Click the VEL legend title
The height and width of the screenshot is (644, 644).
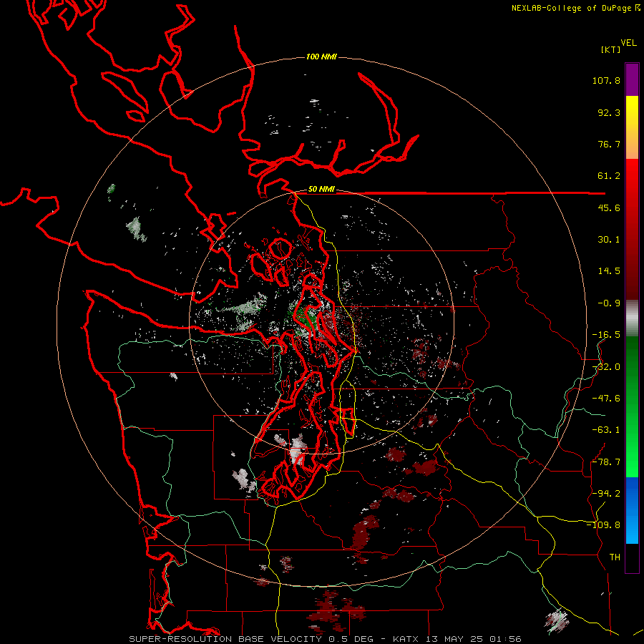coord(629,43)
